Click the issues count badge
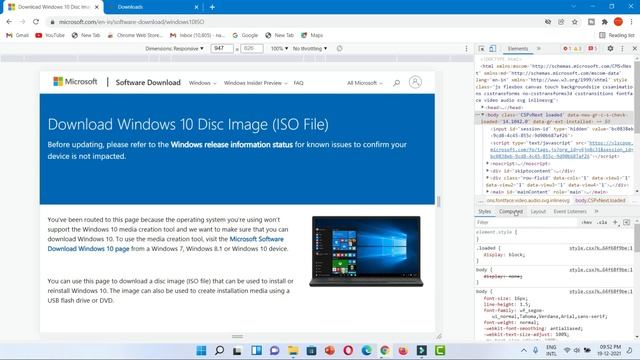The image size is (640, 360). click(x=593, y=49)
